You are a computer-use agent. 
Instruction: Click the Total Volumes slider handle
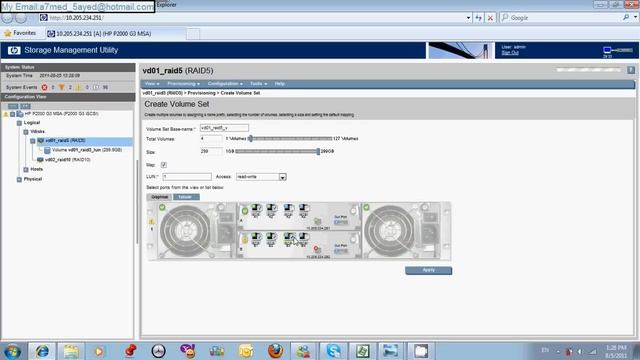(x=251, y=139)
